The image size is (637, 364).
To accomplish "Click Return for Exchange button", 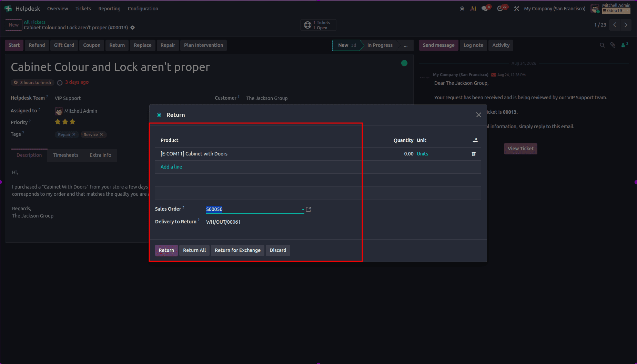I will tap(237, 250).
